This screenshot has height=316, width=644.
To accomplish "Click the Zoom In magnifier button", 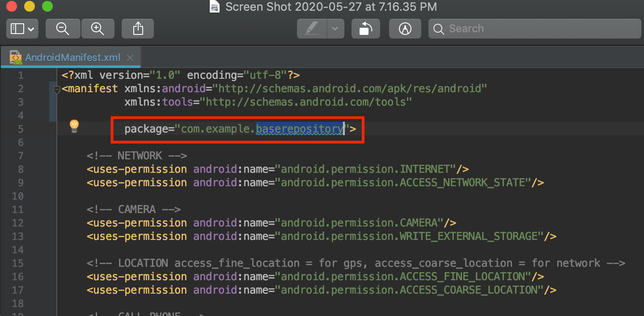I will tap(97, 29).
